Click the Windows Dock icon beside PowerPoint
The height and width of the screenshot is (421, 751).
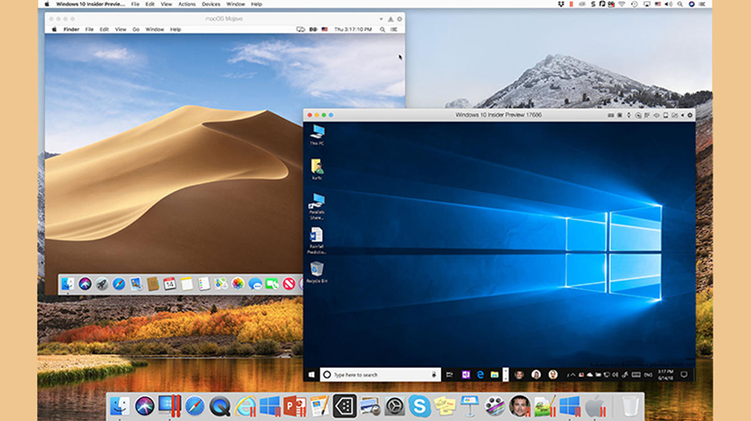[270, 407]
